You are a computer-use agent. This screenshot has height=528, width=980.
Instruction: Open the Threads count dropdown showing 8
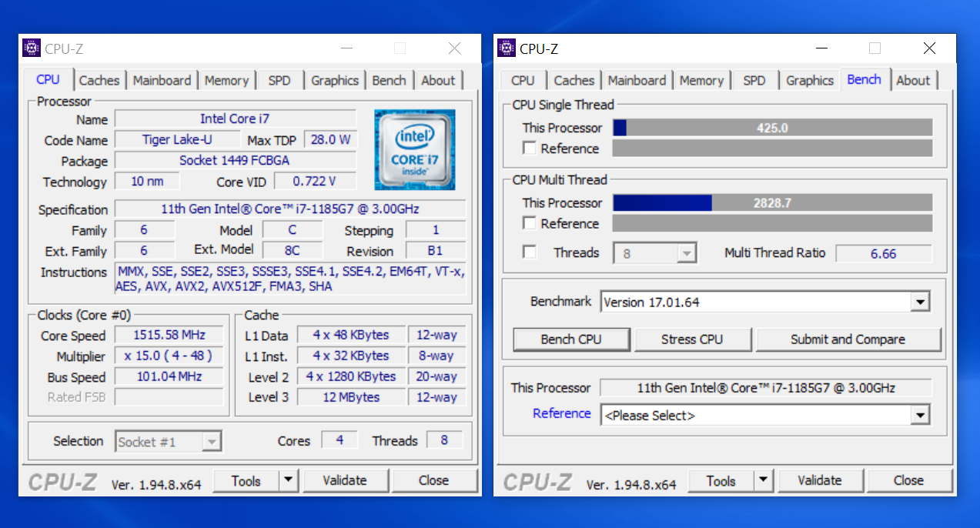point(654,253)
